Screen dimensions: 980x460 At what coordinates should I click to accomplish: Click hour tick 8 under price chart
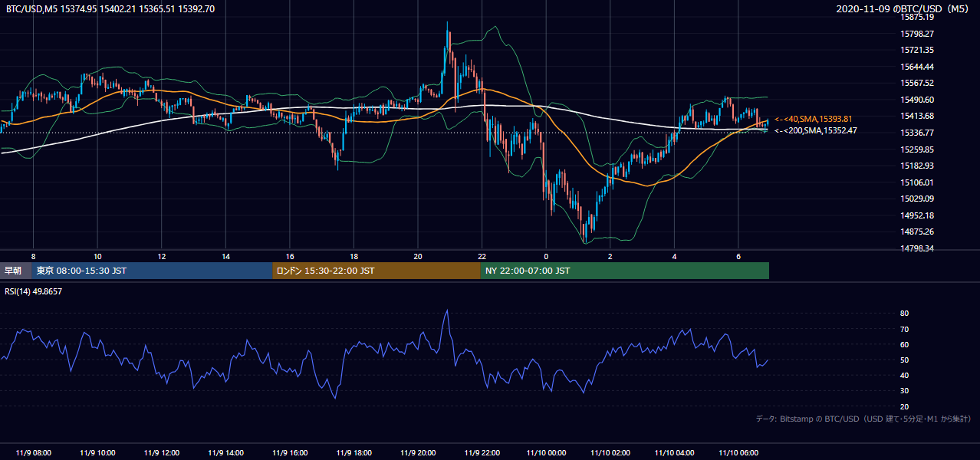(x=33, y=256)
